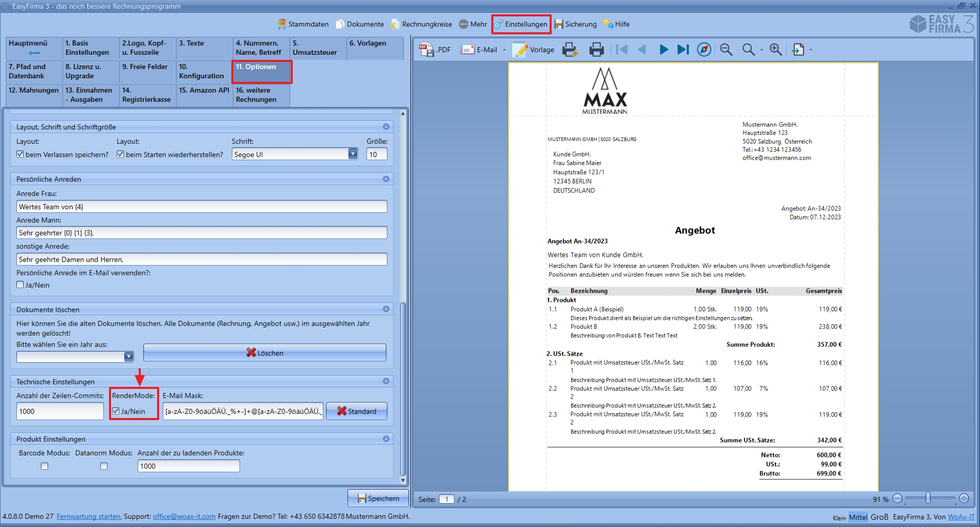Image resolution: width=980 pixels, height=527 pixels.
Task: Open the year selection dropdown
Action: [128, 357]
